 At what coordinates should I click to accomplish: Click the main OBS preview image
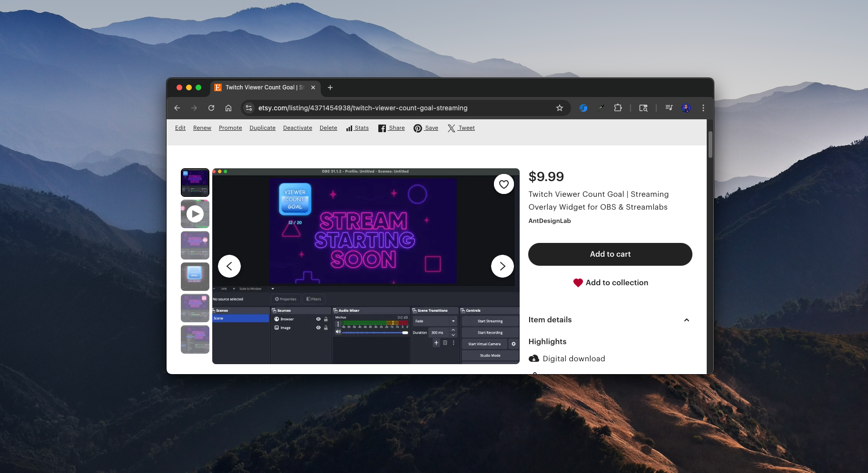pos(366,266)
